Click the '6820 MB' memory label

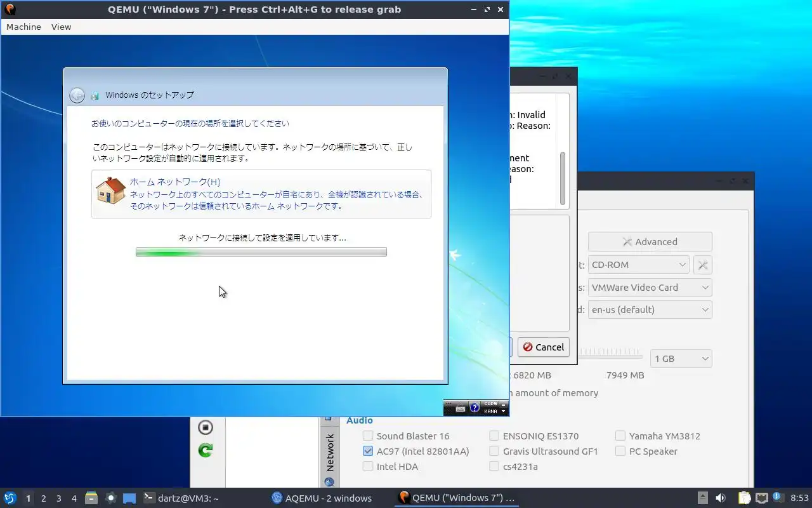coord(532,375)
